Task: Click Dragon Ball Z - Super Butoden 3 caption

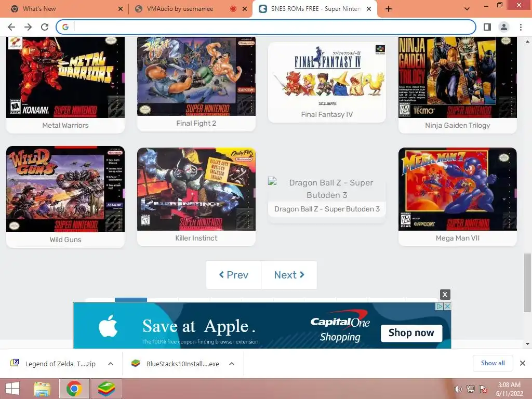Action: 327,209
